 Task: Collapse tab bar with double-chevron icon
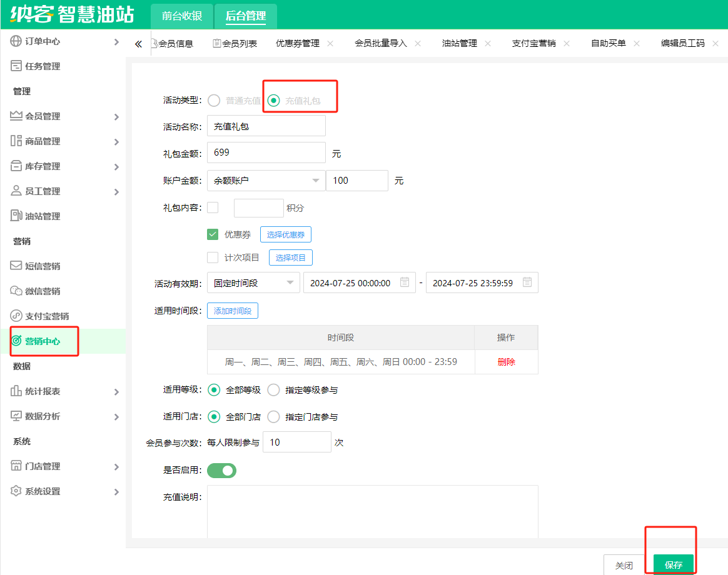click(139, 44)
